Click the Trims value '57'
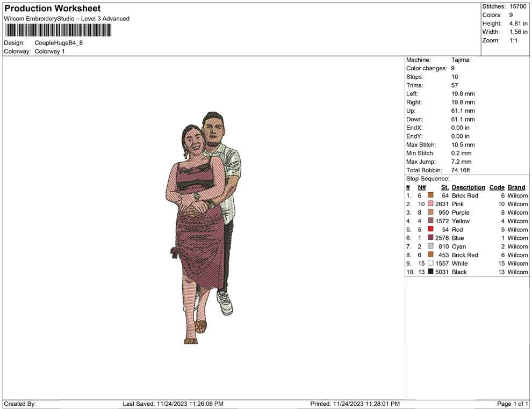The height and width of the screenshot is (409, 532). [455, 85]
